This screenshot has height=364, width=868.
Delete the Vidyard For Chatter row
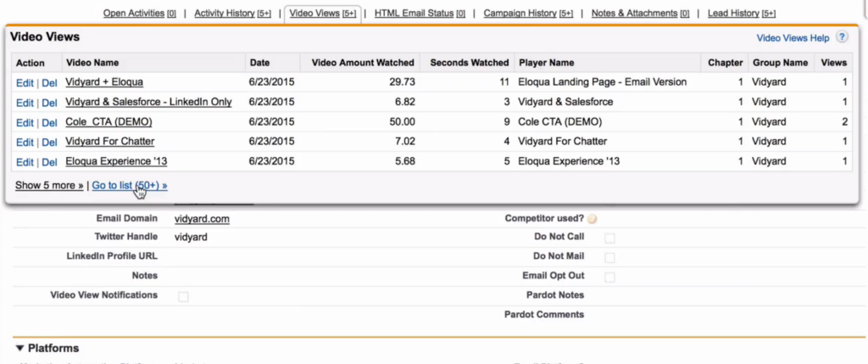[x=49, y=143]
